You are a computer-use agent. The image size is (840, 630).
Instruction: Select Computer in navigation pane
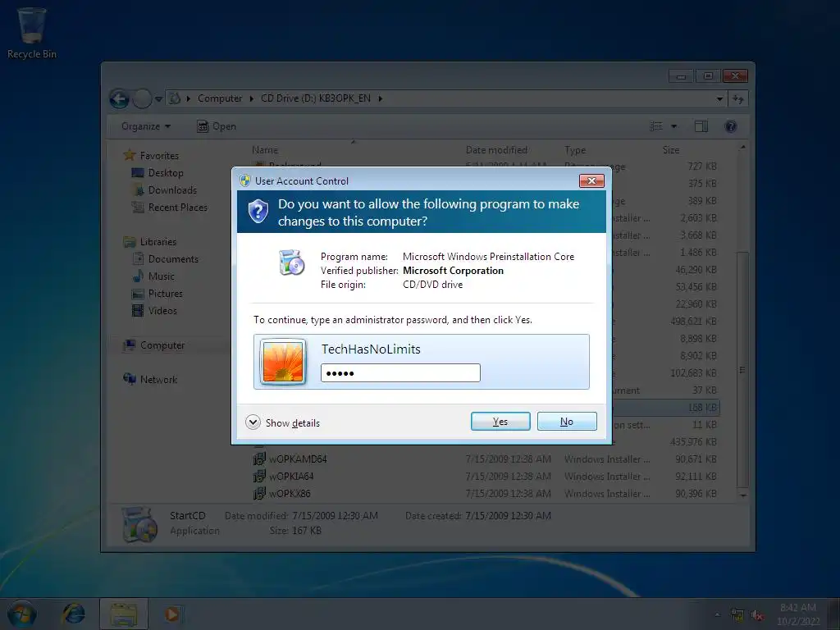coord(153,345)
